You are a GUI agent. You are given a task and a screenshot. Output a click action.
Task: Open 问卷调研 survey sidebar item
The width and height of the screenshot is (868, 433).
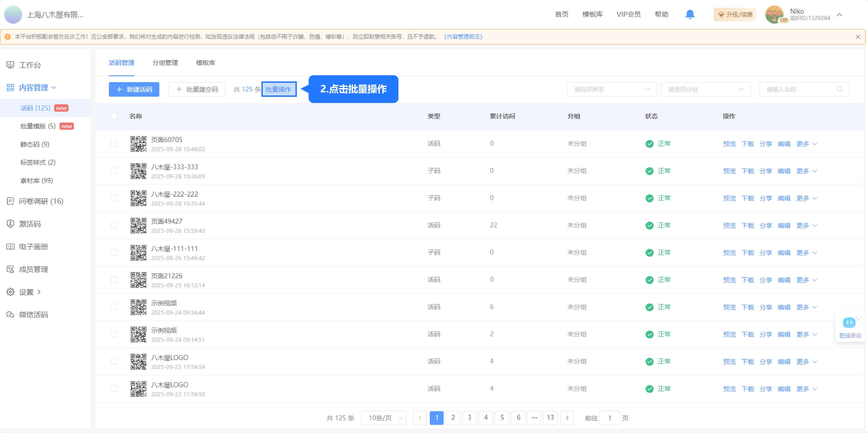click(x=41, y=201)
